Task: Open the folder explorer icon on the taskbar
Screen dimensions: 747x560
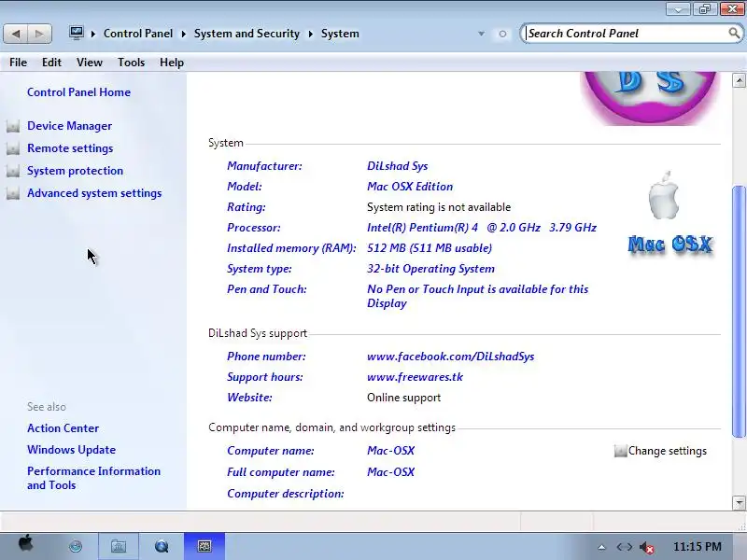Action: pyautogui.click(x=119, y=546)
